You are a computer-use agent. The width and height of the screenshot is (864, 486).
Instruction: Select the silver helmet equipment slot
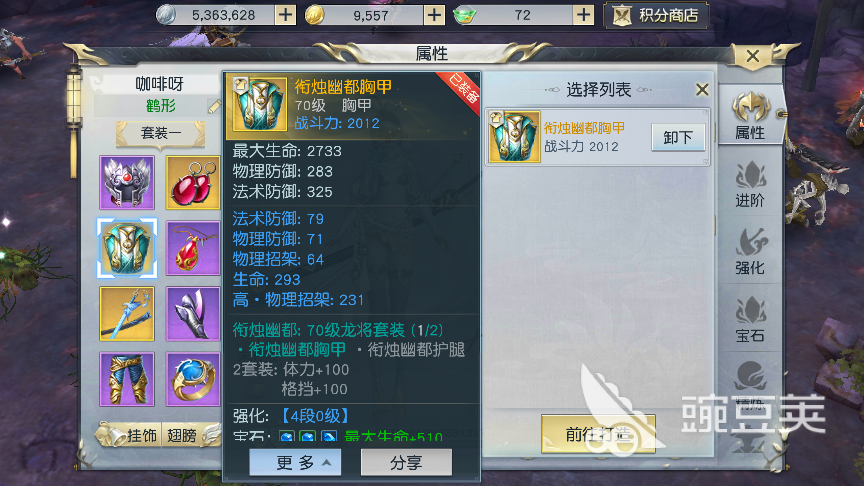[x=127, y=182]
